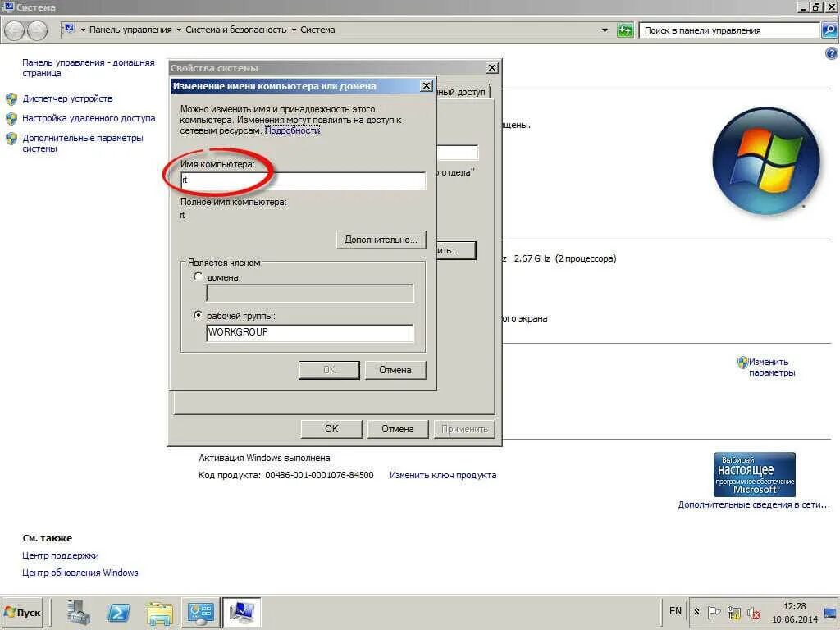Viewport: 840px width, 630px height.
Task: Click Отмена in Свойства системы dialog
Action: (x=398, y=428)
